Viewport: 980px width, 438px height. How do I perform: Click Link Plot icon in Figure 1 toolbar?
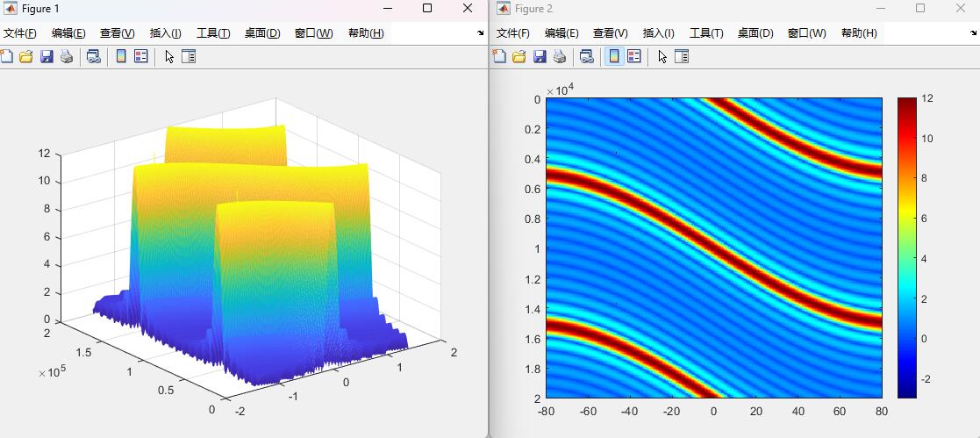[x=94, y=57]
